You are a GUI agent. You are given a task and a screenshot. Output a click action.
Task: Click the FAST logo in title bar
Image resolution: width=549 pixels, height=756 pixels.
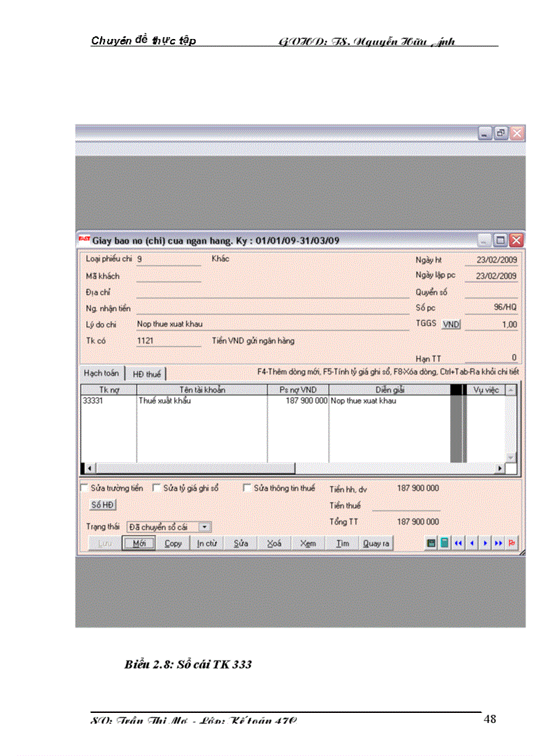tap(85, 240)
